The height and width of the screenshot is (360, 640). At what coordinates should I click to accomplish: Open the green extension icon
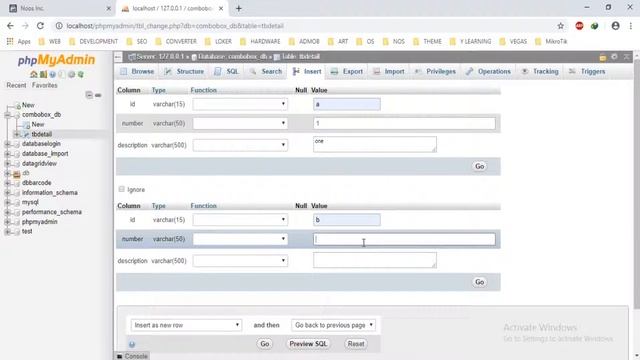(595, 26)
